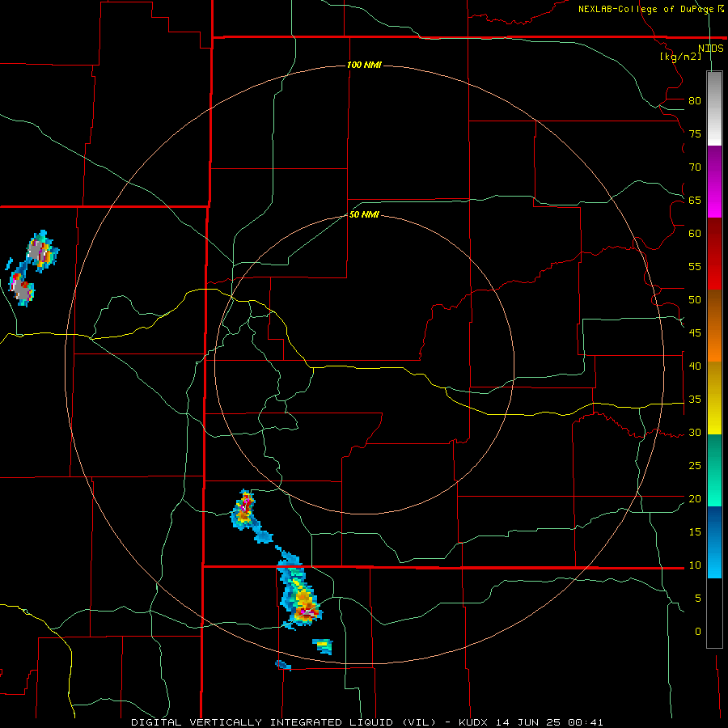The image size is (728, 728).
Task: Select the 30 value on color scale
Action: tap(695, 433)
